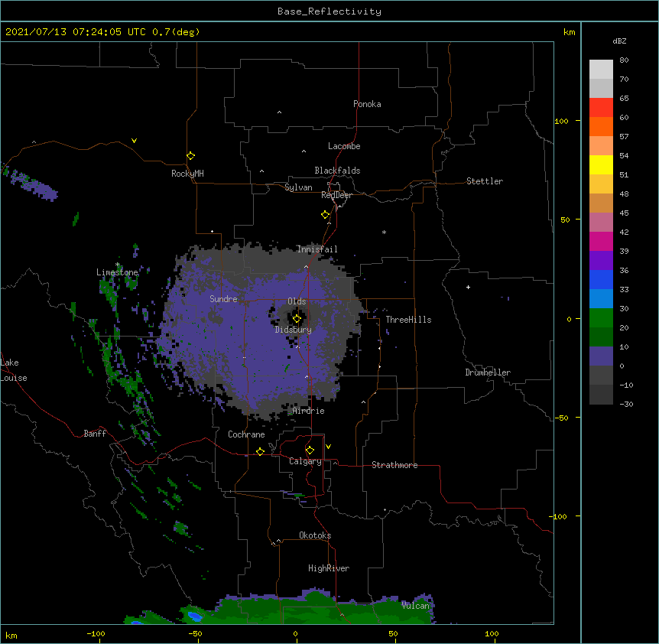Screen dimensions: 659x644
Task: Click the yellow diamond marker below Cochrane
Action: (260, 451)
